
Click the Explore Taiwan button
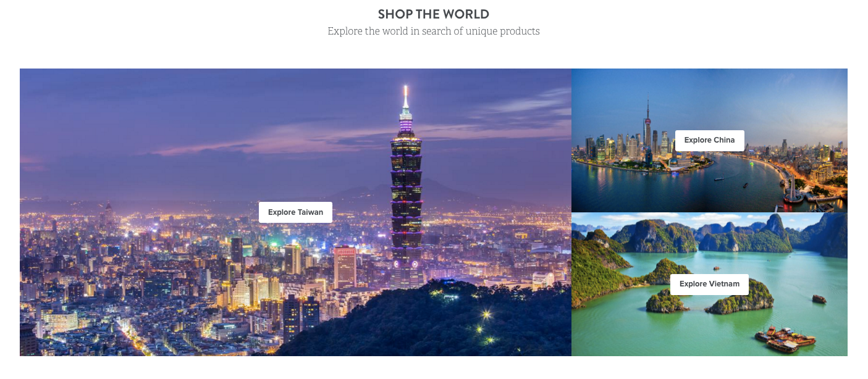coord(295,212)
